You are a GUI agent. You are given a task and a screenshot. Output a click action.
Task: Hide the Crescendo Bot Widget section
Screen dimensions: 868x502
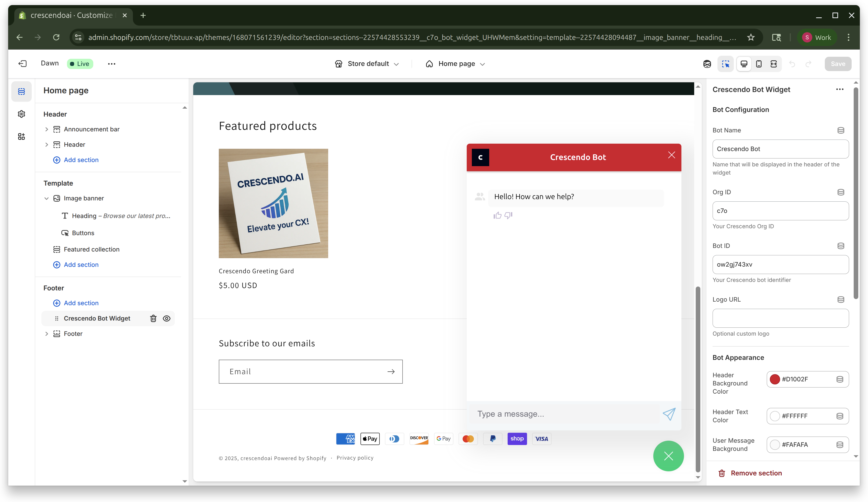pyautogui.click(x=167, y=318)
